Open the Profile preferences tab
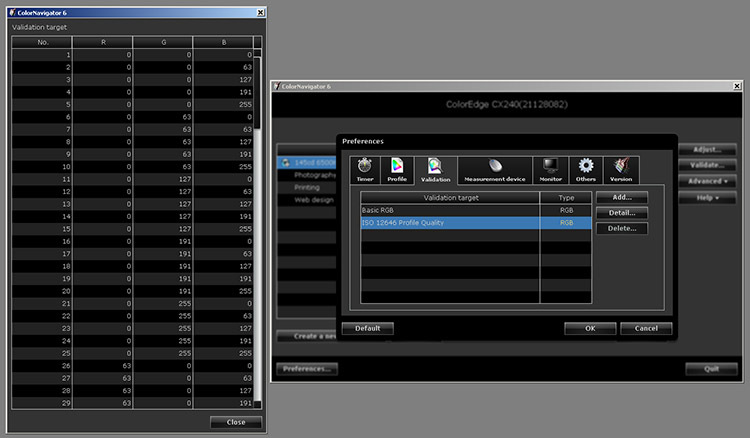 (397, 170)
